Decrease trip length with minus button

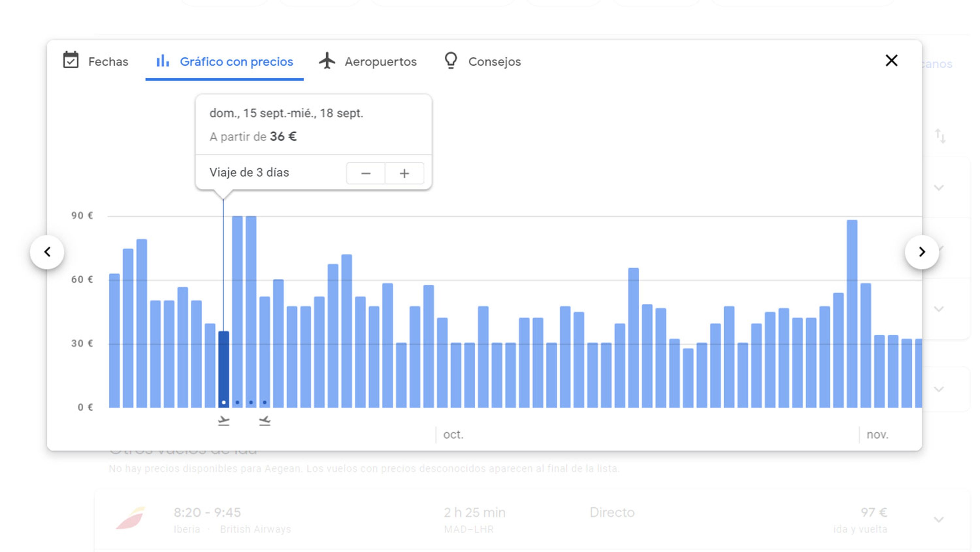click(x=366, y=174)
